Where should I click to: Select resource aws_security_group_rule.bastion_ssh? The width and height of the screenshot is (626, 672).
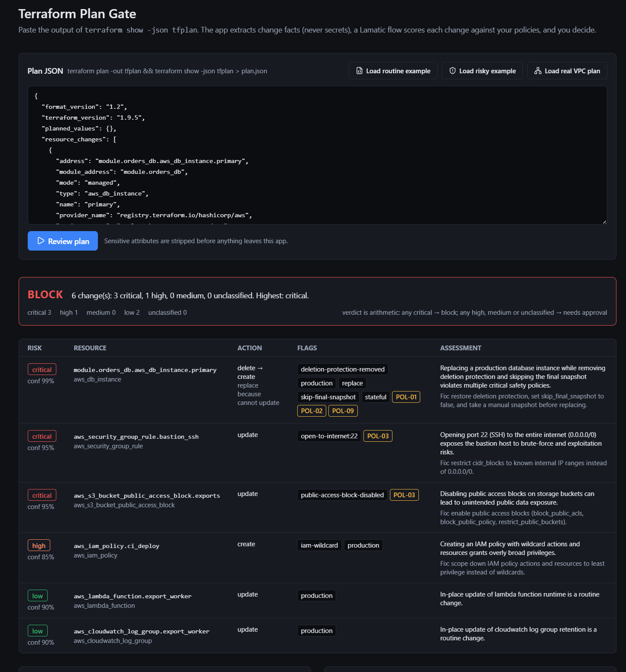136,437
